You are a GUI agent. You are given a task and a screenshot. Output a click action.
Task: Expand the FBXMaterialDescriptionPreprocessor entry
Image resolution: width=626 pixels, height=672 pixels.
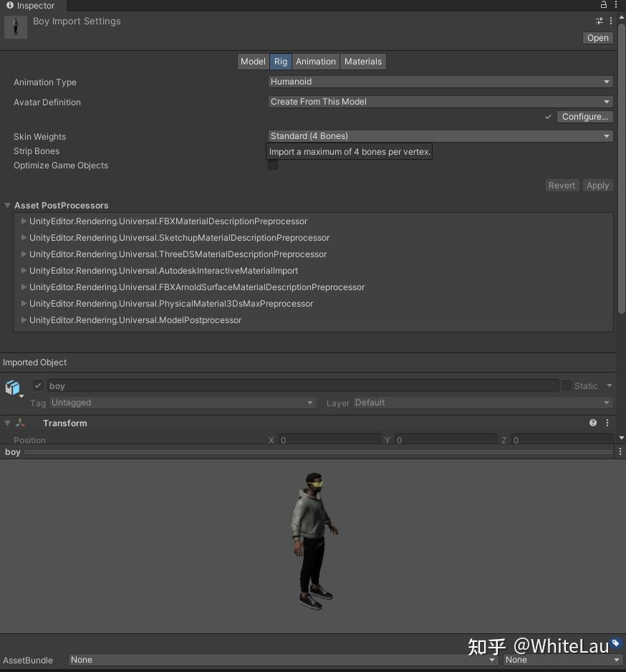pyautogui.click(x=24, y=221)
